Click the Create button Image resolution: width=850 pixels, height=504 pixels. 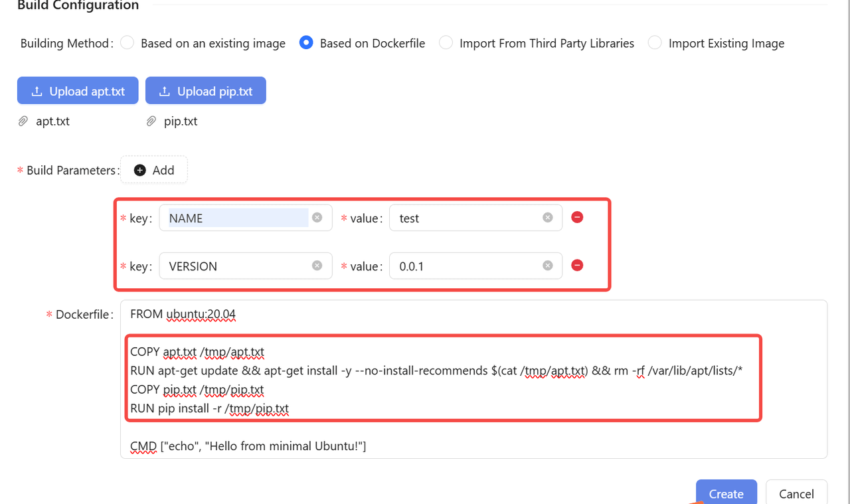coord(726,493)
